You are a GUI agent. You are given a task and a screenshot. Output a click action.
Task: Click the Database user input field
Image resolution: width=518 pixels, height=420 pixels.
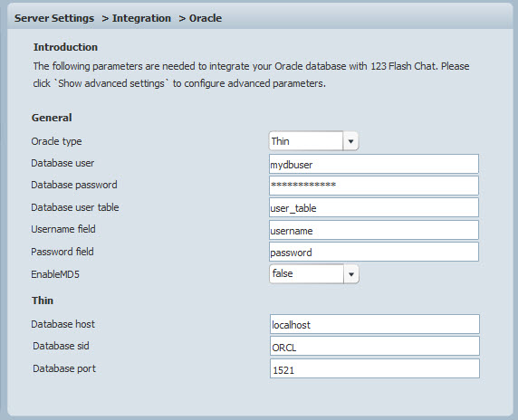click(x=374, y=164)
